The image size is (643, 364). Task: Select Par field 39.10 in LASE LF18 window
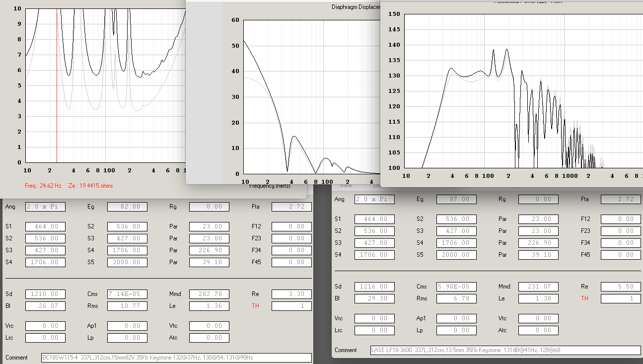click(x=538, y=255)
